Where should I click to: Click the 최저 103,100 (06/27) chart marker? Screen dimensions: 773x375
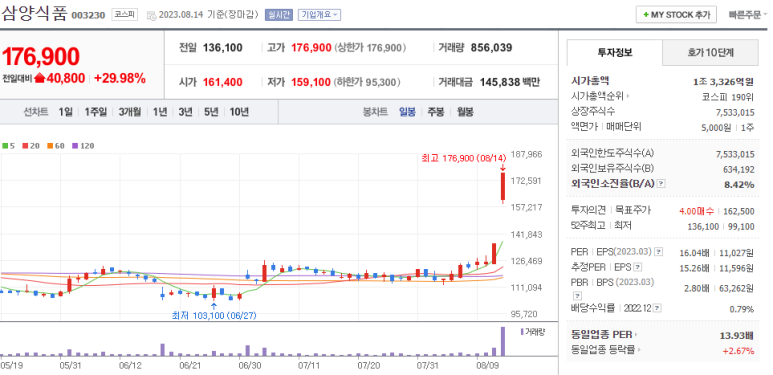[x=214, y=315]
